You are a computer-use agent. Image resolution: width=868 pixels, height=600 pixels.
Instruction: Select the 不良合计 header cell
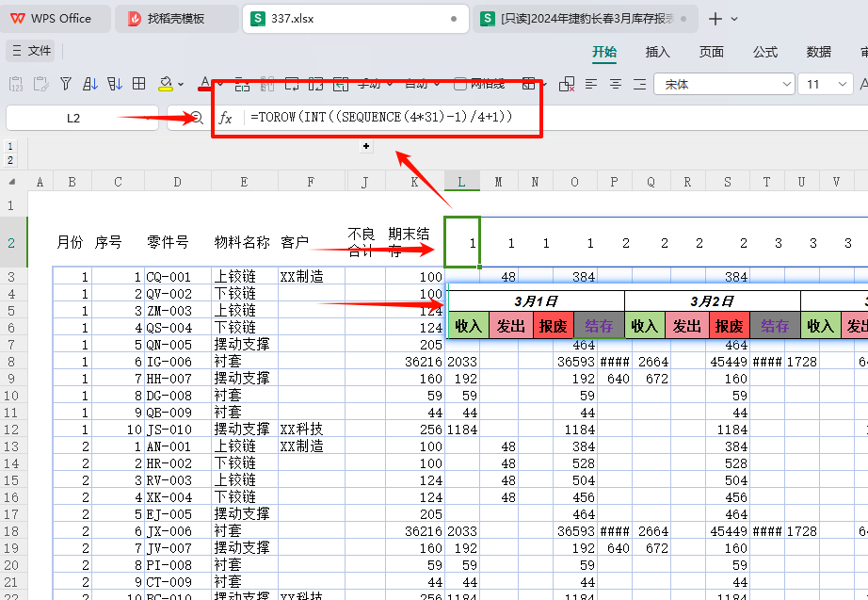364,243
